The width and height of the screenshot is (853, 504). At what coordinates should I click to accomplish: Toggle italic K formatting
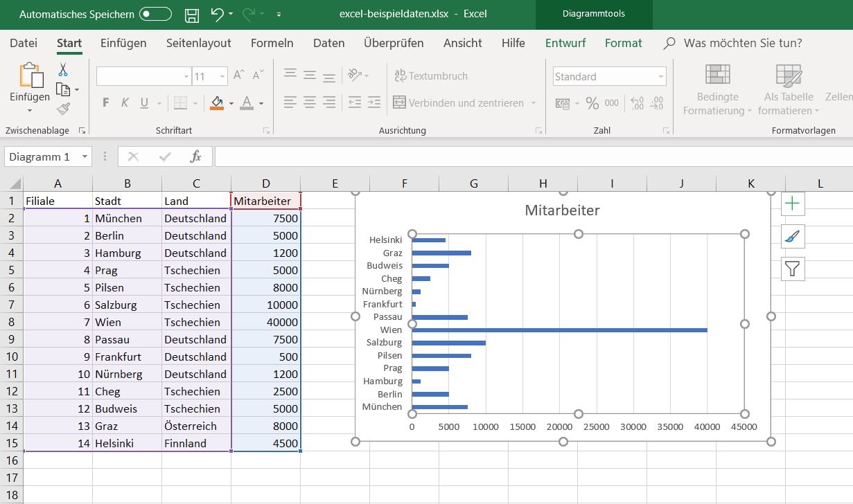125,103
